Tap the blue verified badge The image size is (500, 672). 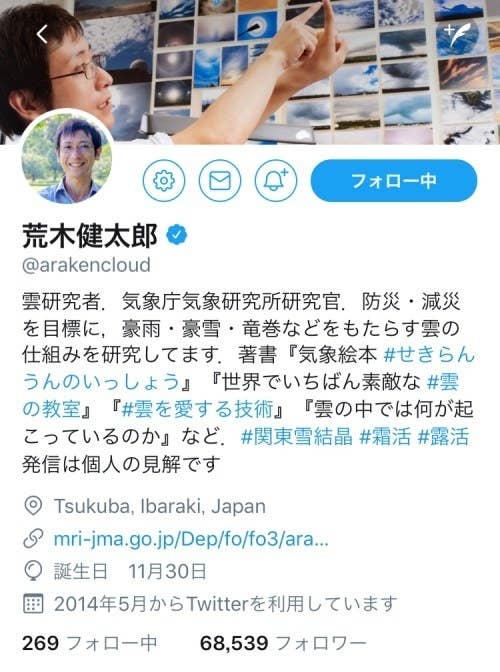pyautogui.click(x=176, y=235)
